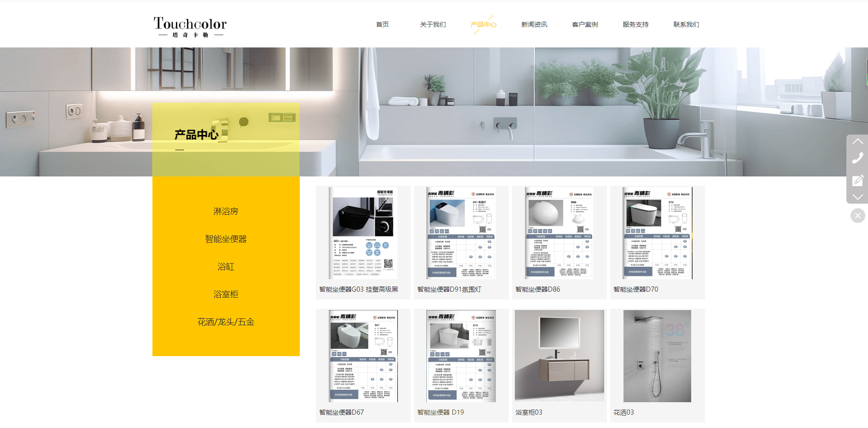868x428 pixels.
Task: Open the message form pencil icon
Action: click(857, 180)
